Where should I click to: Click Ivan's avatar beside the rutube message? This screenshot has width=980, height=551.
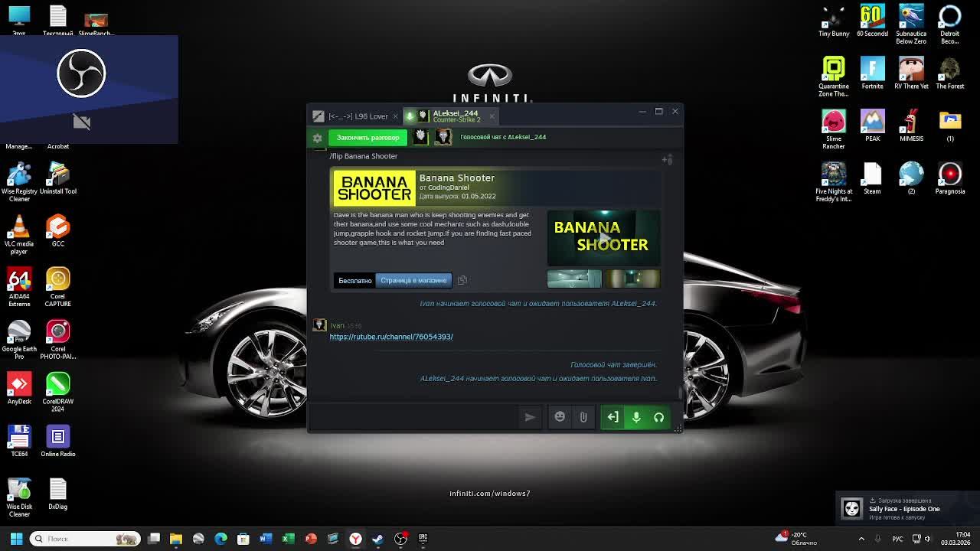[320, 325]
